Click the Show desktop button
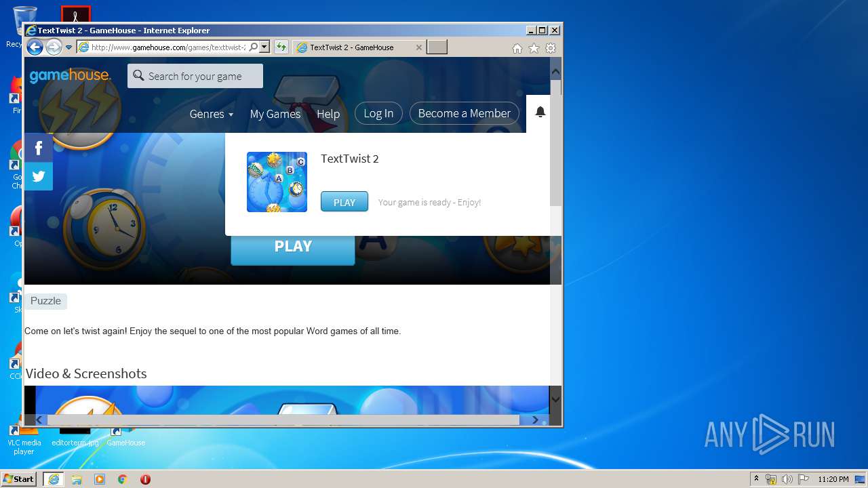This screenshot has width=868, height=488. click(x=861, y=479)
